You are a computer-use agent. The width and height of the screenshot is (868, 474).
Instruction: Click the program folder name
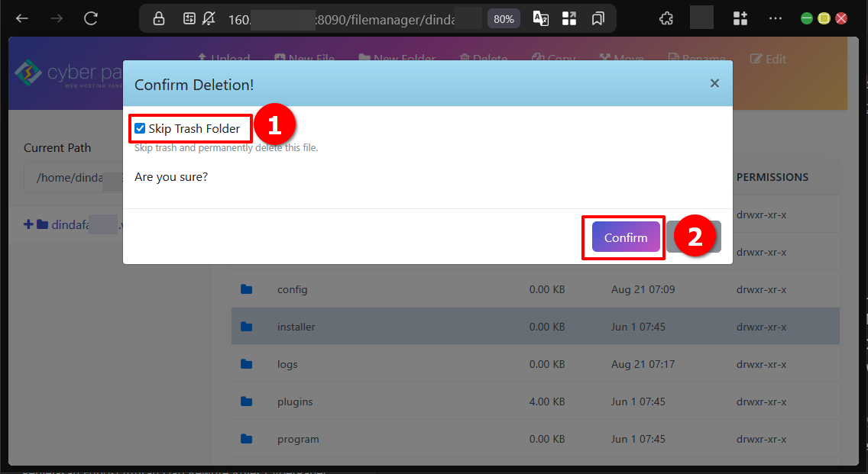[298, 439]
